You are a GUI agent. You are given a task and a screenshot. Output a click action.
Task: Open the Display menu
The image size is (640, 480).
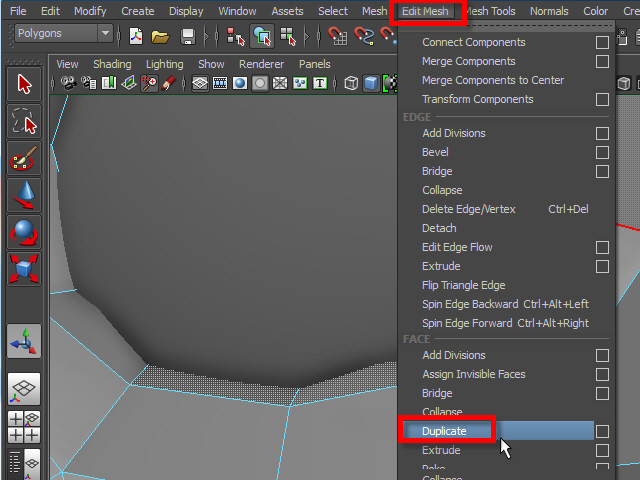186,11
